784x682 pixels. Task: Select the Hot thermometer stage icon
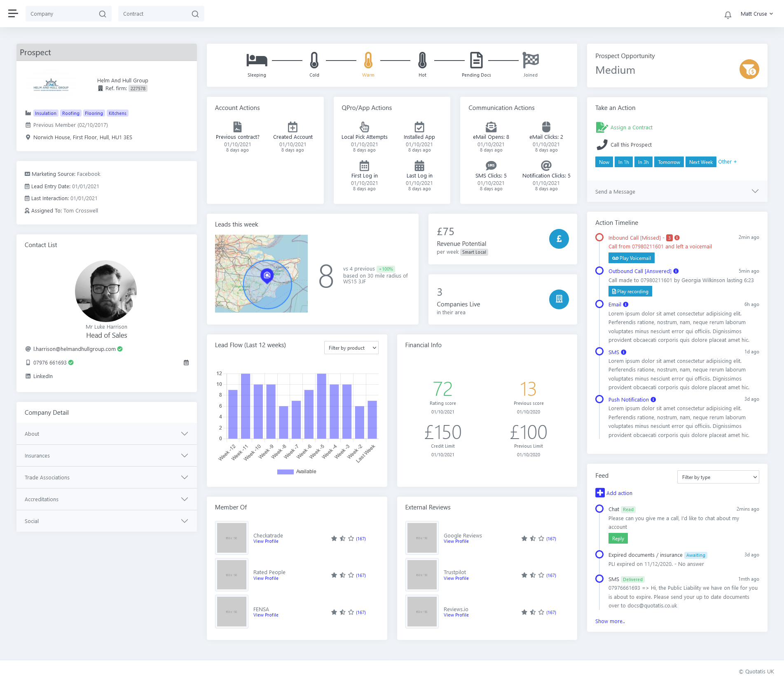422,60
